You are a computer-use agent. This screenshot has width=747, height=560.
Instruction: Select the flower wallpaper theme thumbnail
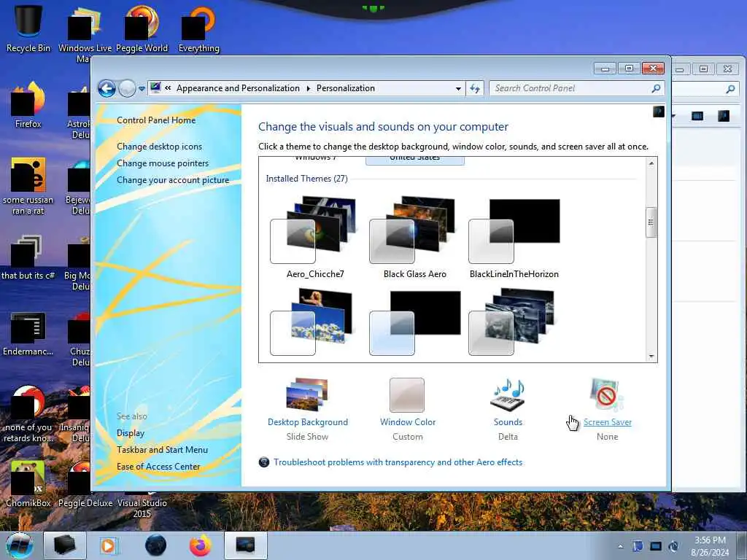(312, 322)
